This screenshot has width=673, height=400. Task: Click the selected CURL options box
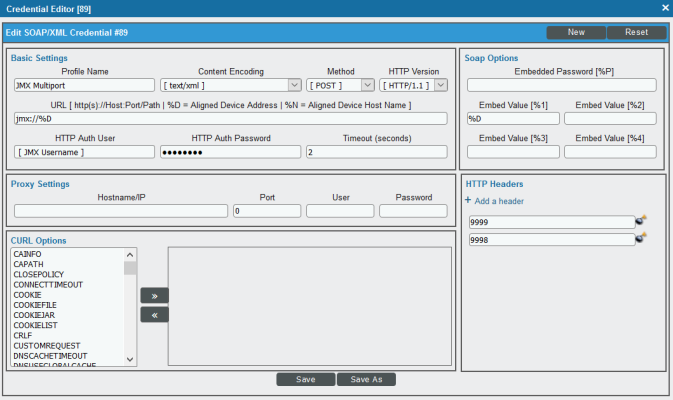pos(309,306)
